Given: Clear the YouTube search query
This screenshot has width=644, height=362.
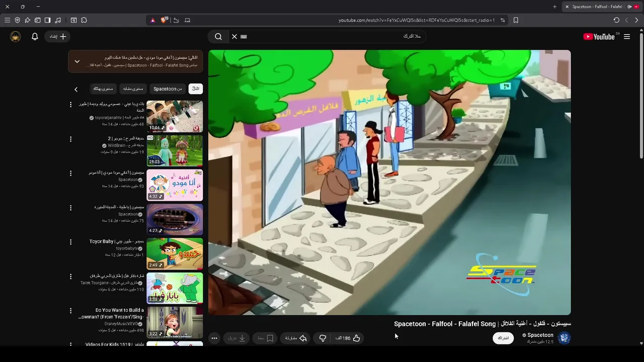Looking at the screenshot, I should pos(234,36).
